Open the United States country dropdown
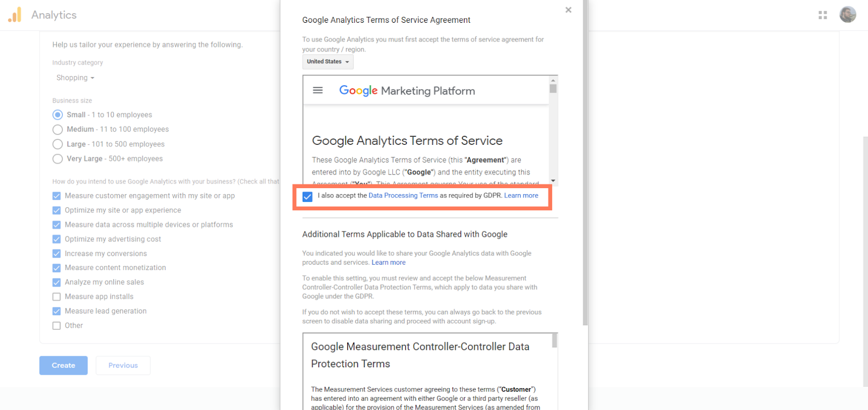This screenshot has height=410, width=868. pyautogui.click(x=328, y=62)
